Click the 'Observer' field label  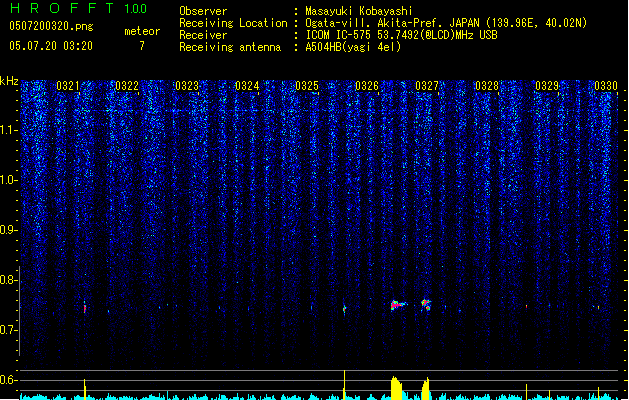tap(203, 11)
